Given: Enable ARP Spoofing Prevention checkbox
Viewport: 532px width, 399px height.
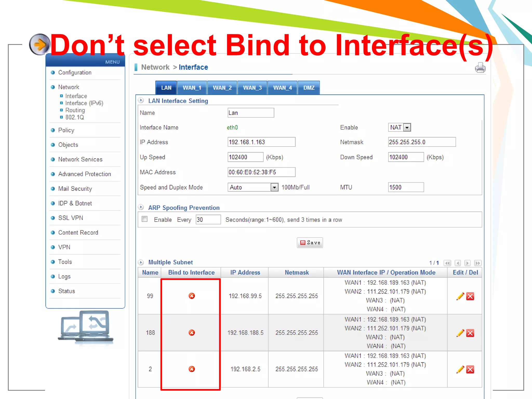Looking at the screenshot, I should [x=145, y=219].
